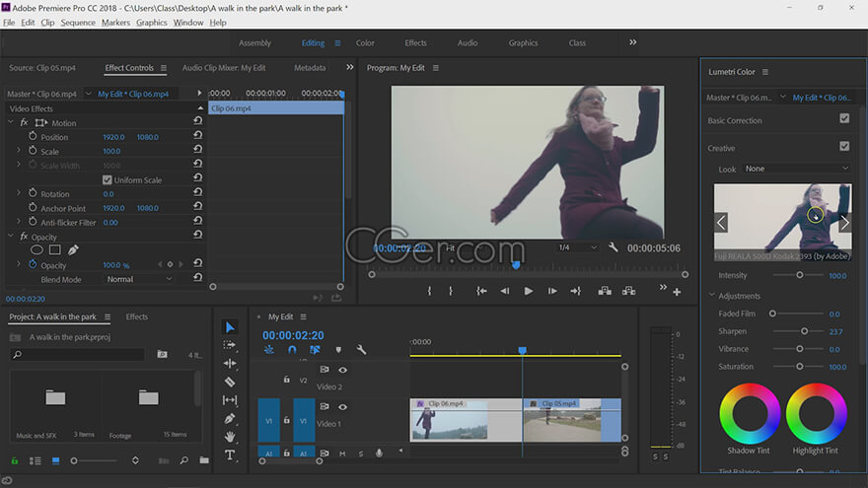Image resolution: width=868 pixels, height=488 pixels.
Task: Add a marker in the timeline
Action: click(x=338, y=350)
